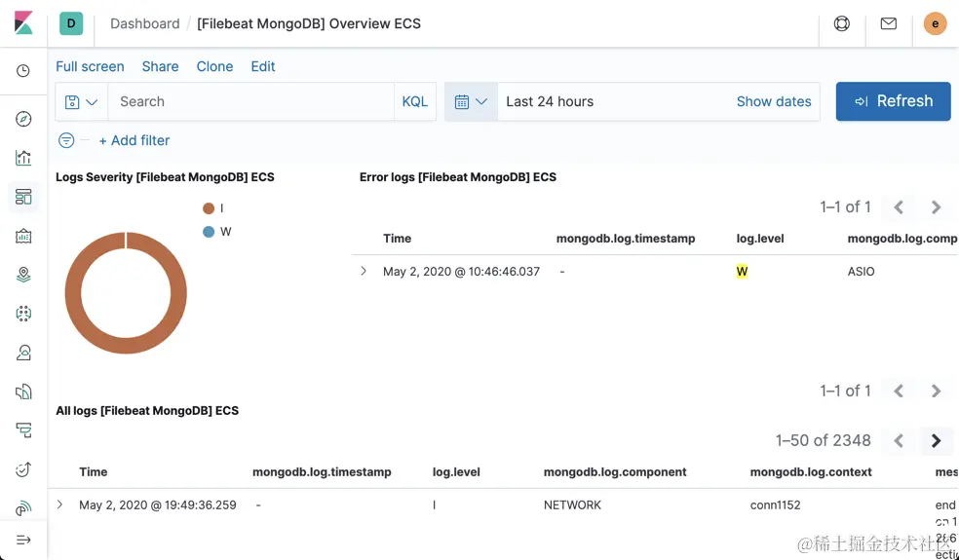This screenshot has width=959, height=560.
Task: Open the Share menu
Action: tap(160, 66)
